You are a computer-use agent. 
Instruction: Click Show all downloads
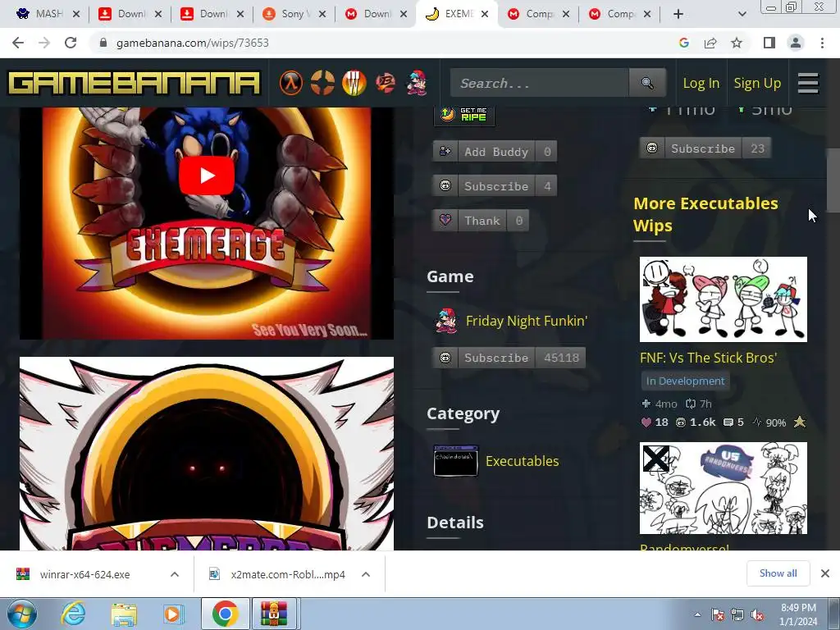click(x=778, y=573)
